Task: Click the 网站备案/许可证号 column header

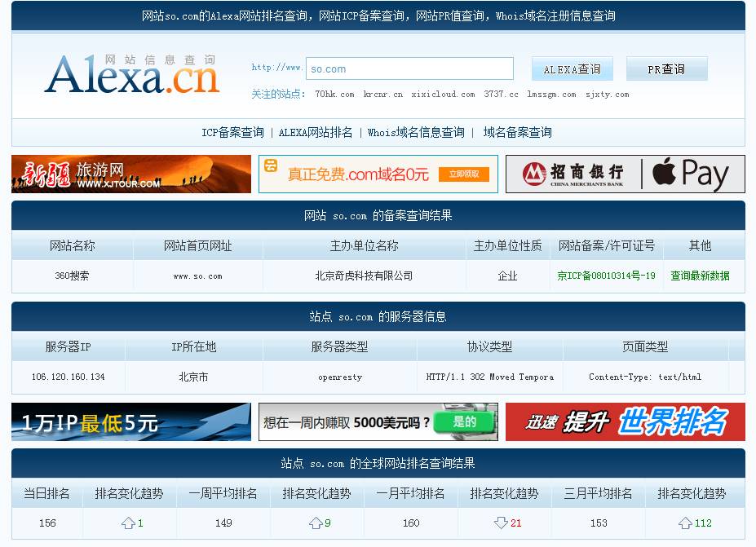Action: pyautogui.click(x=607, y=246)
